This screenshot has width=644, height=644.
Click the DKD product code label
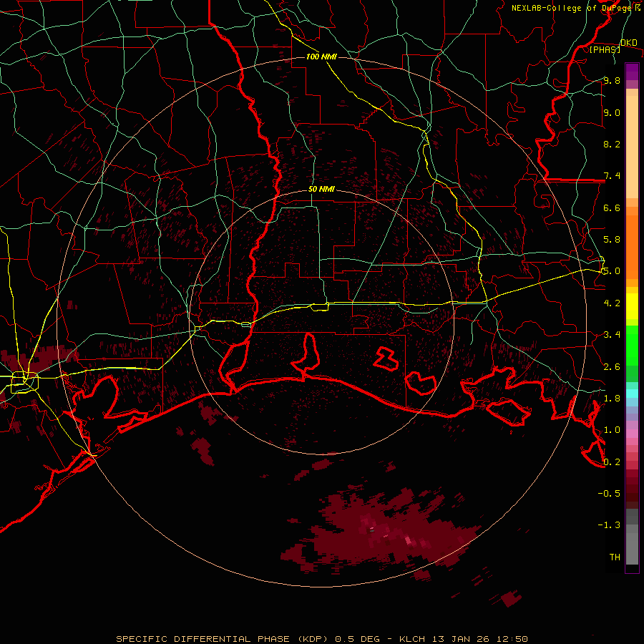pos(628,43)
